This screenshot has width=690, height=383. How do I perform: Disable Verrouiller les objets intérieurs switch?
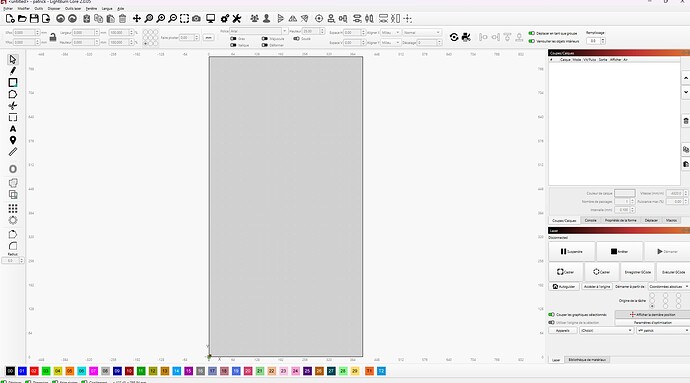tap(532, 41)
